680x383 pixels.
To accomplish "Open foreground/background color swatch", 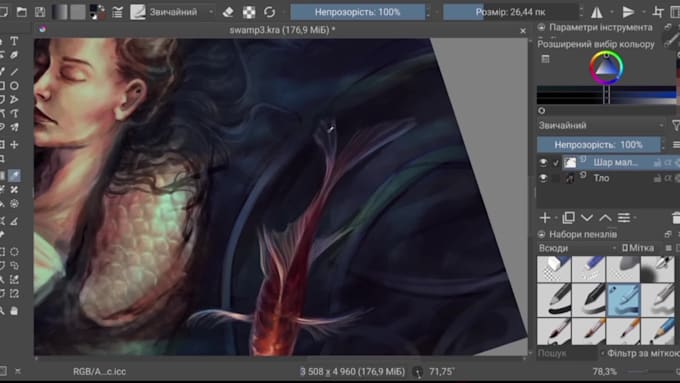I will 97,12.
